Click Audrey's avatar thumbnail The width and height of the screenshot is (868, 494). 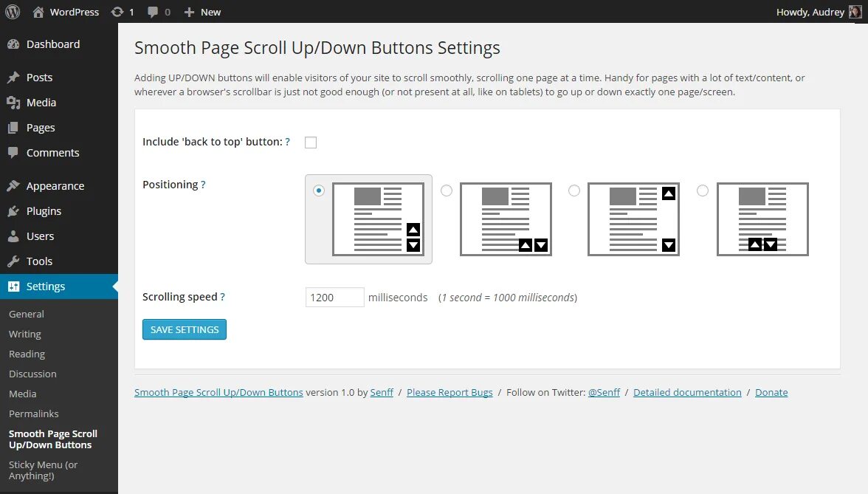855,12
